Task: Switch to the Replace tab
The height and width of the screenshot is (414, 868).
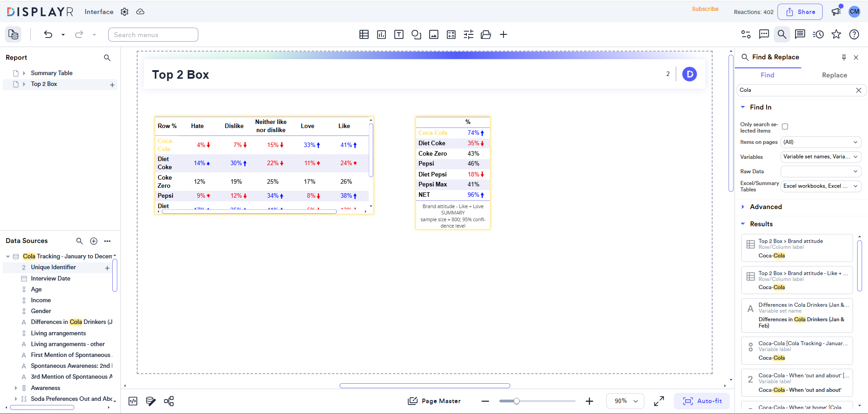Action: (x=834, y=75)
